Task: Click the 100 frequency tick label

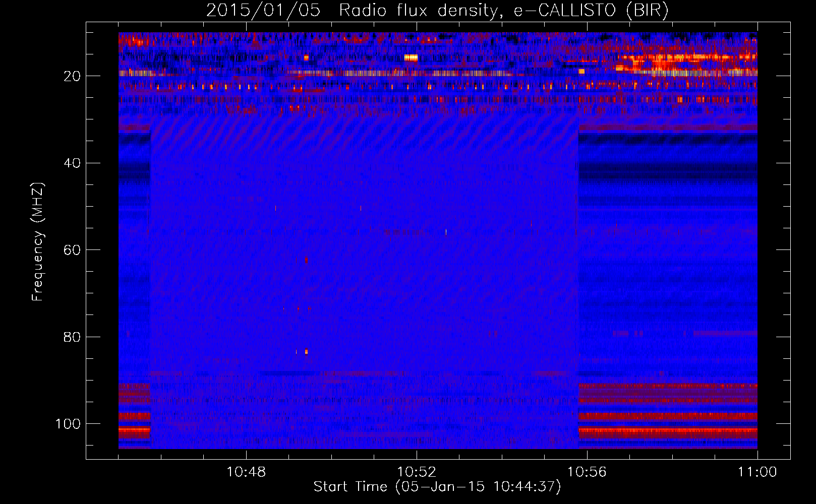Action: pyautogui.click(x=68, y=424)
